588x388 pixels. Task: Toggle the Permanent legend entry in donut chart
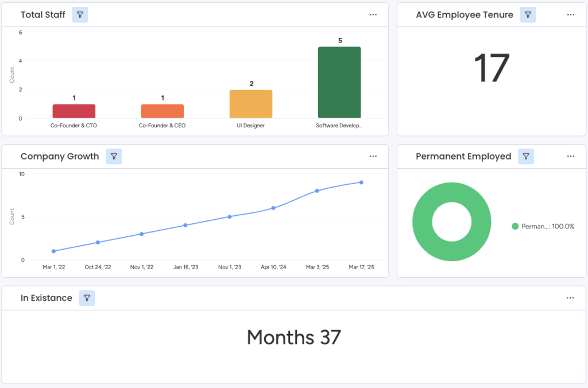pyautogui.click(x=543, y=226)
